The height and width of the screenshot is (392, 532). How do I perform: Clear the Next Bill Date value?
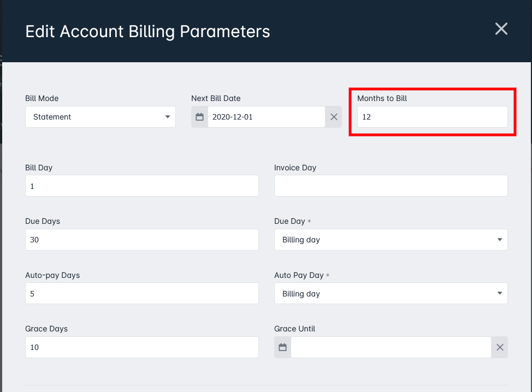pos(334,117)
